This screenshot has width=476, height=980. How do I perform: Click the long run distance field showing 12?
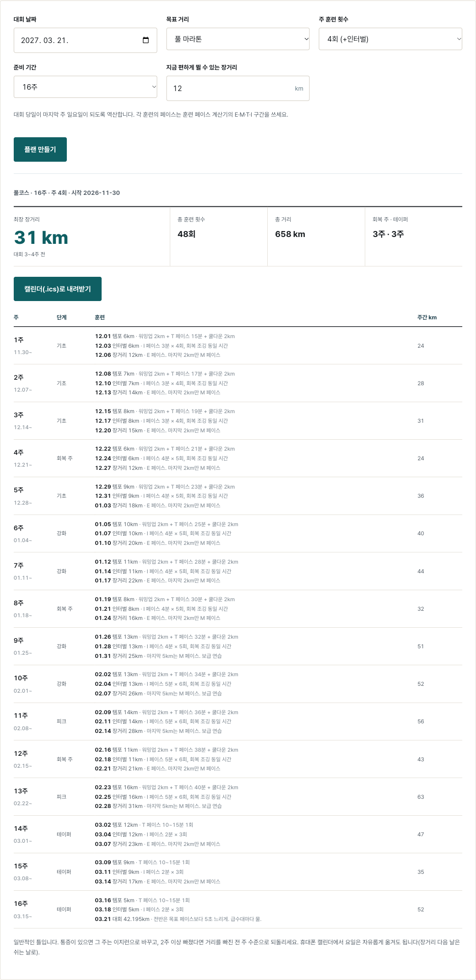238,88
